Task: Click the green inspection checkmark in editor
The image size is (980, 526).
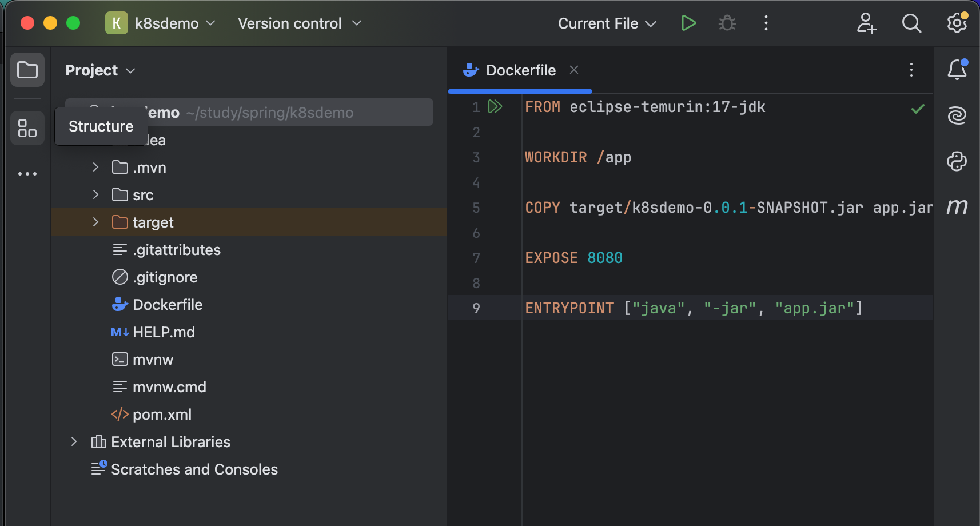Action: (x=918, y=109)
